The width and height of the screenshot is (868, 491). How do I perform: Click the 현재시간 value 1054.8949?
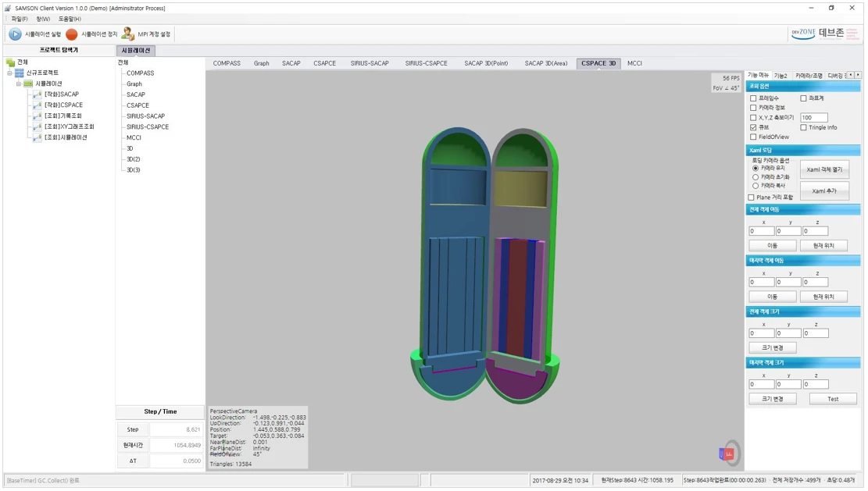point(176,445)
